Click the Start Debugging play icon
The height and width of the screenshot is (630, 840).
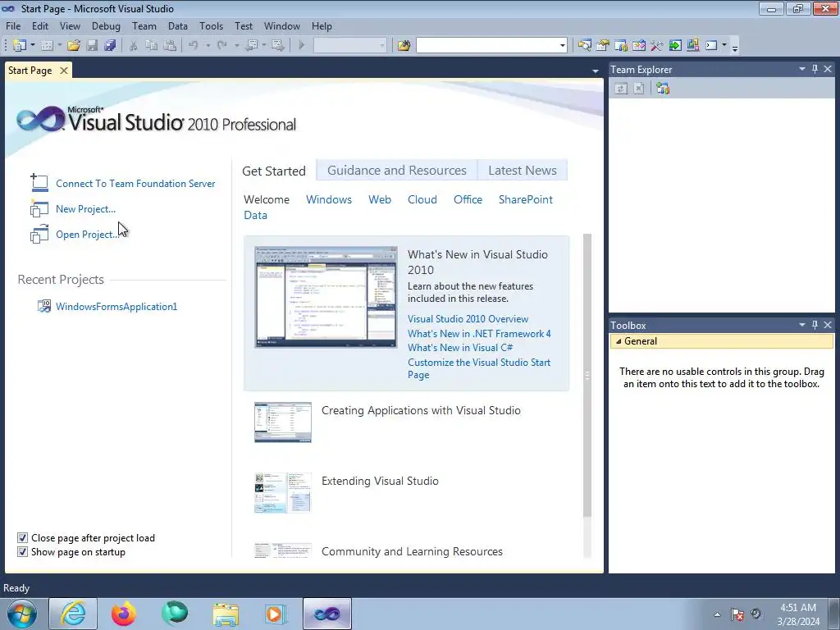(302, 46)
